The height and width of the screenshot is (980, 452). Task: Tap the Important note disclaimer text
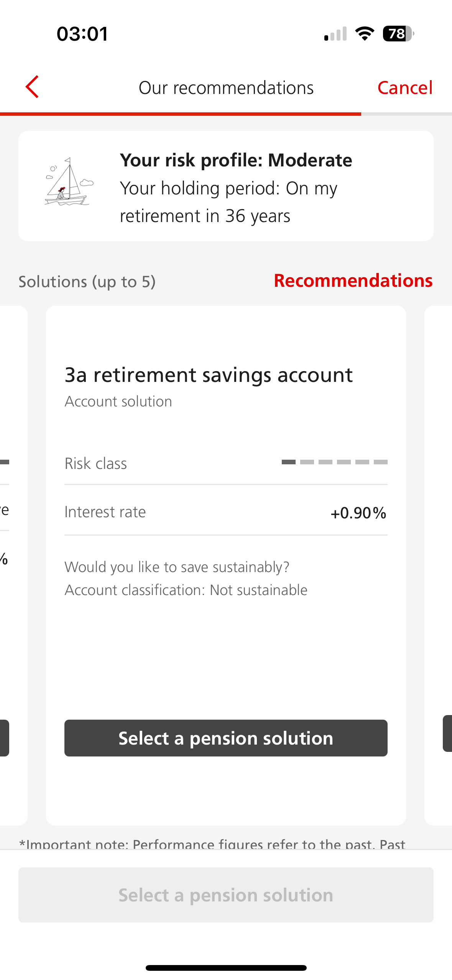click(x=212, y=844)
